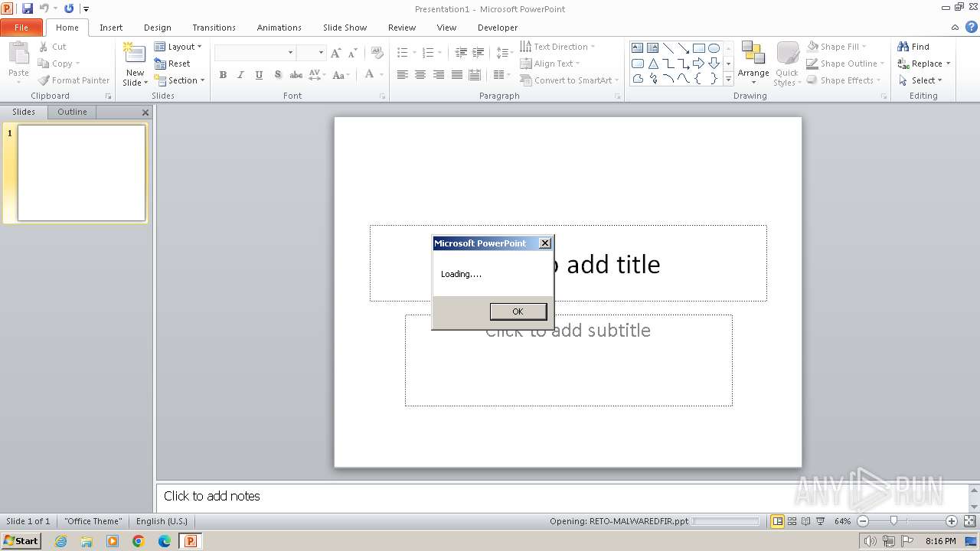Click Shape Effects button

pyautogui.click(x=845, y=80)
